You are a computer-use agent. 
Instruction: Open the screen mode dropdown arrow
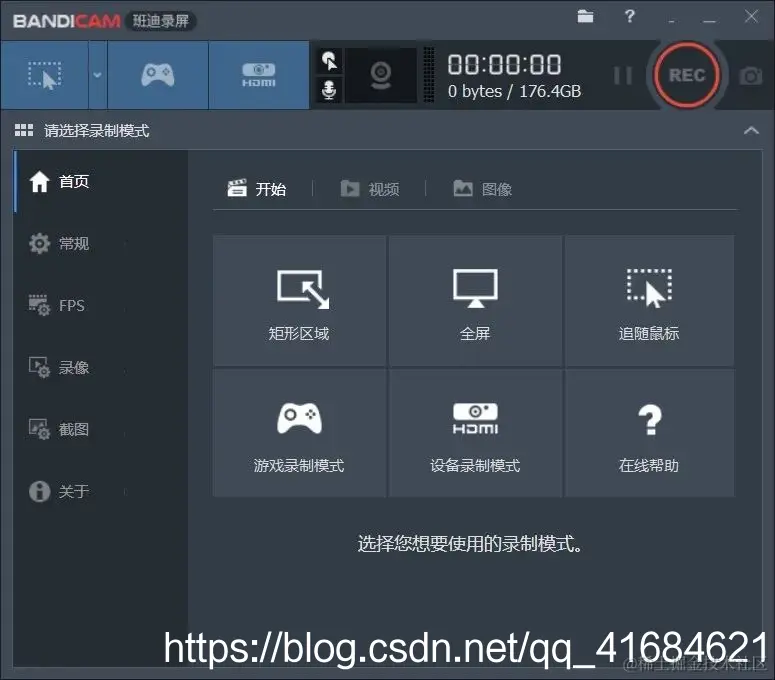coord(97,75)
